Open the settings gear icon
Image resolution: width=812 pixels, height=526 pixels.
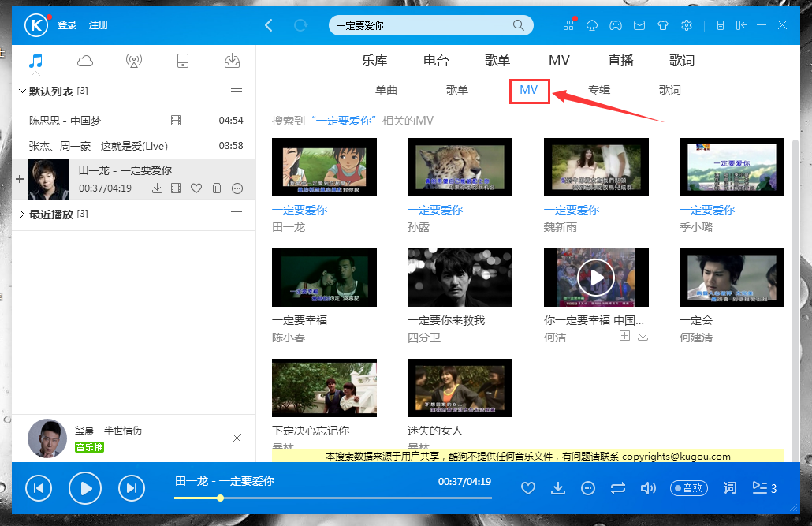[687, 25]
